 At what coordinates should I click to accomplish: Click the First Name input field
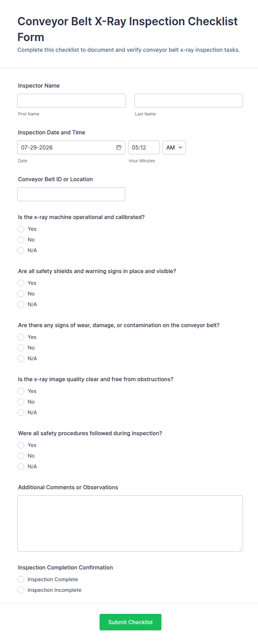(x=72, y=100)
